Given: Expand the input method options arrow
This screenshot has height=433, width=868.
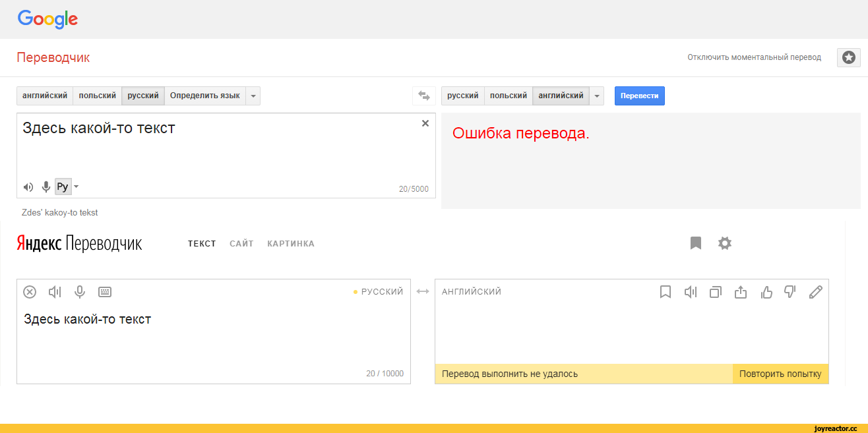Looking at the screenshot, I should 76,187.
